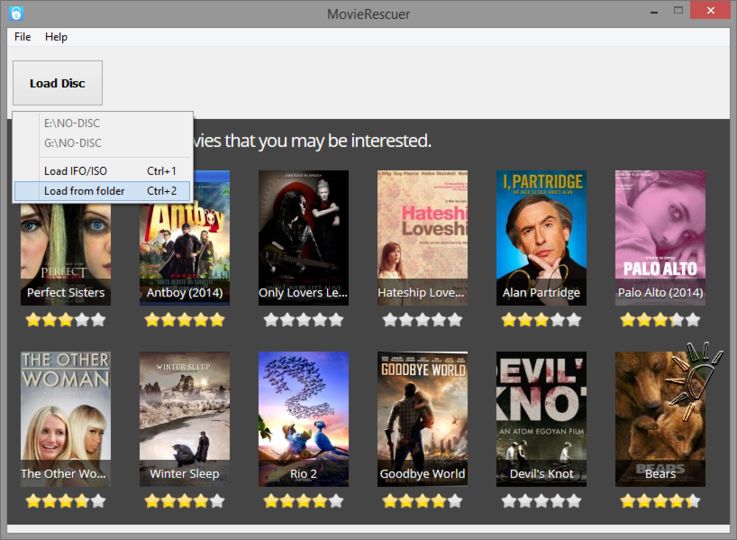Maximize the MovieRescuer window

(x=678, y=10)
